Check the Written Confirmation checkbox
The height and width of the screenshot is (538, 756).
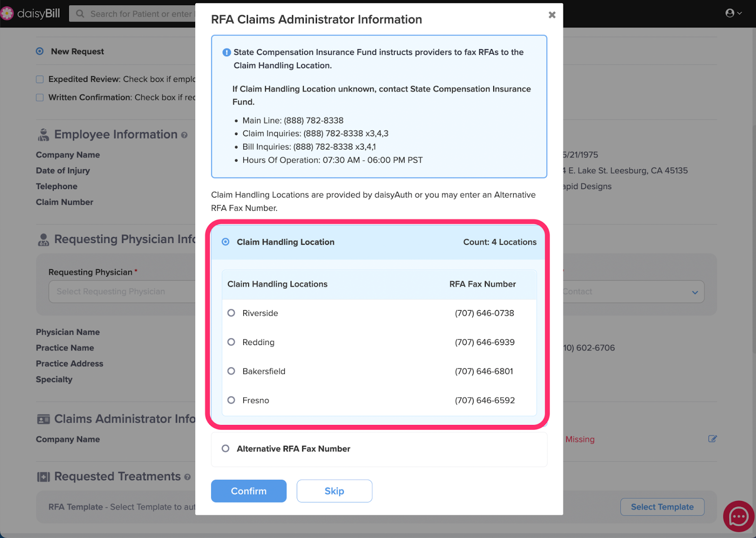[40, 97]
